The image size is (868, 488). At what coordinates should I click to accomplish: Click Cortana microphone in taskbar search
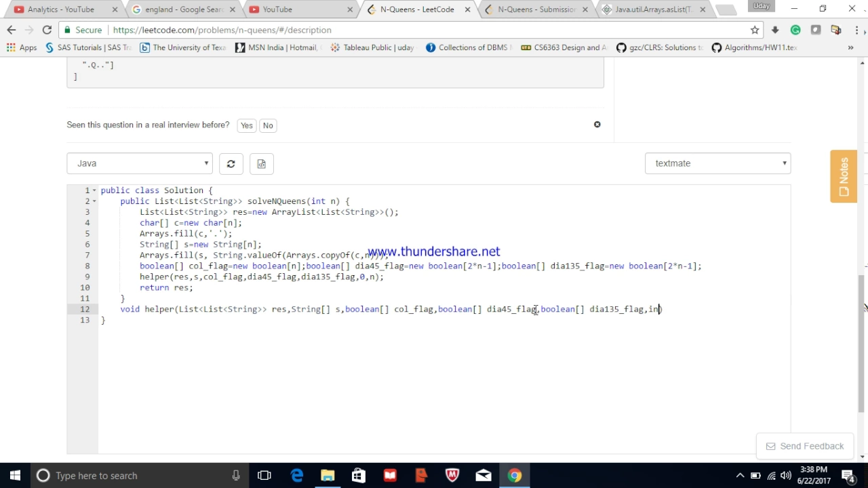(236, 476)
